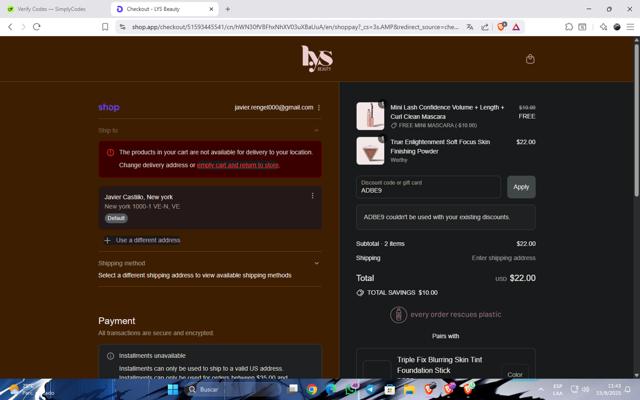Click empty cart and return to store link
The height and width of the screenshot is (400, 640).
tap(238, 165)
